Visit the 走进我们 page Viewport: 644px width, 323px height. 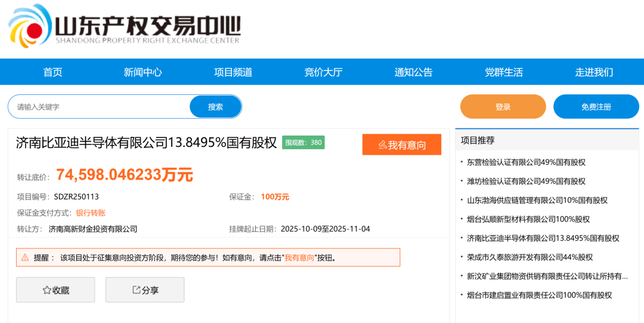(x=594, y=72)
